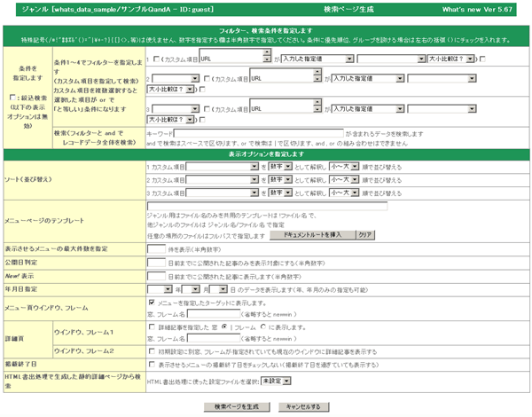The height and width of the screenshot is (417, 532).
Task: Open 大小比較は？ dropdown in condition 1
Action: coord(451,59)
